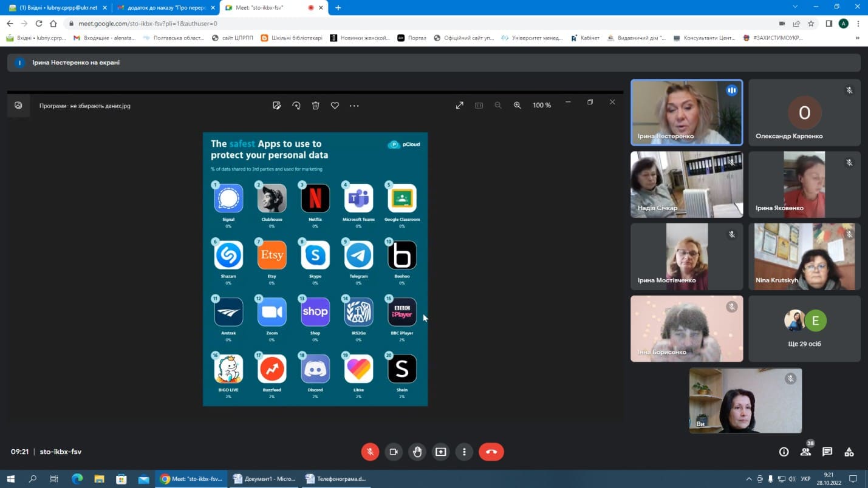This screenshot has height=488, width=868.
Task: Open File Explorer from taskbar
Action: tap(99, 479)
